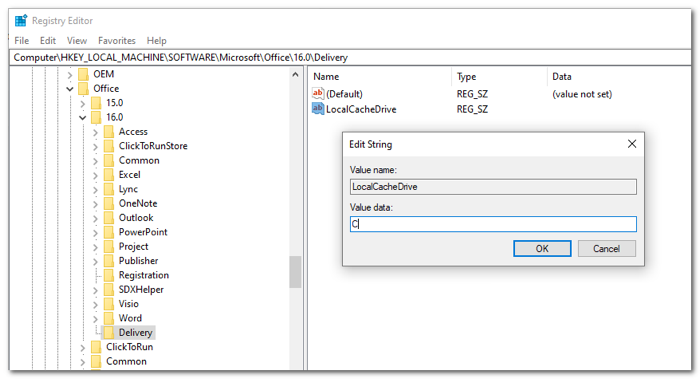Expand the ClickToRun key chevron
The image size is (700, 379).
point(83,347)
